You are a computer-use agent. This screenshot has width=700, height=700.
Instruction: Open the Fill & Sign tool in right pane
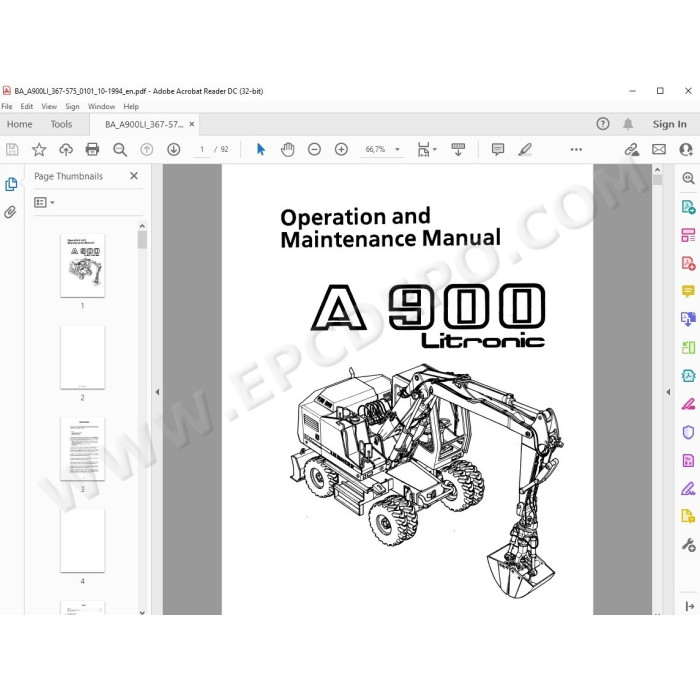click(688, 488)
